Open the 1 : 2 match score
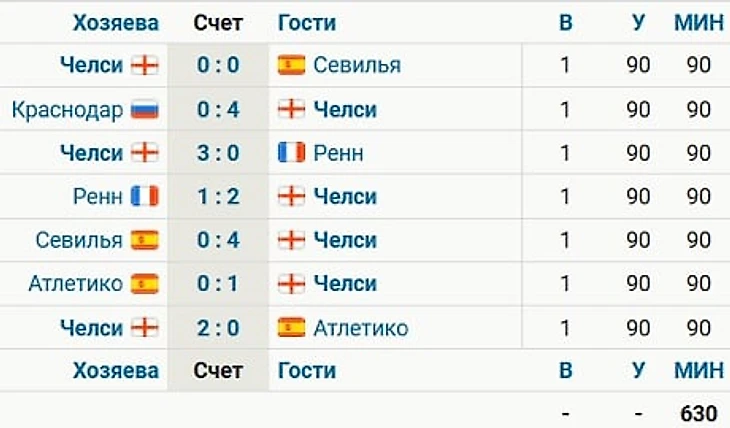The height and width of the screenshot is (428, 730). (x=218, y=197)
